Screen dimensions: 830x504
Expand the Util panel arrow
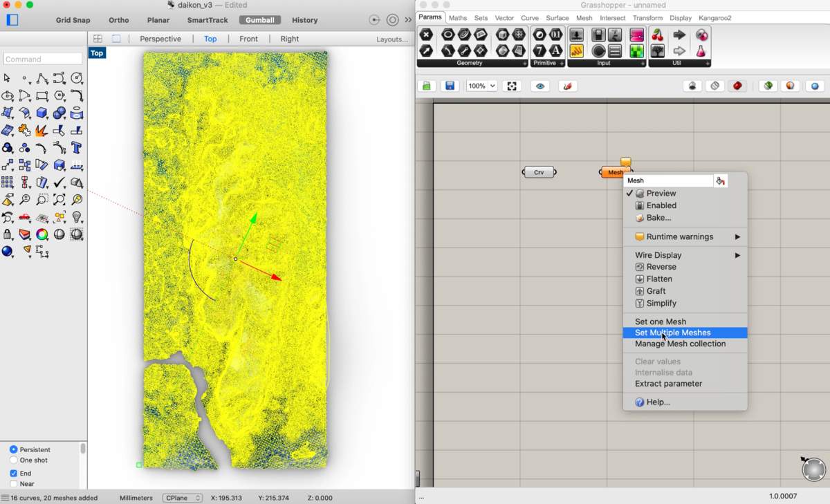pos(707,64)
